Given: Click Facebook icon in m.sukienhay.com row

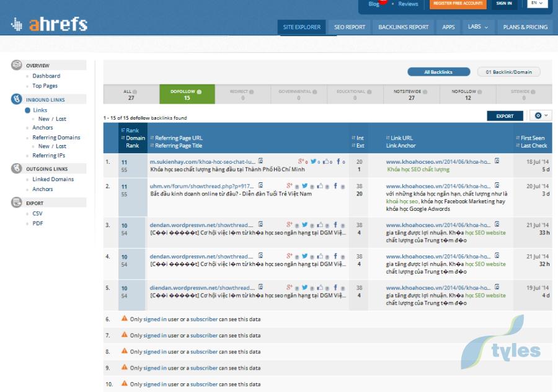Looking at the screenshot, I should click(x=339, y=161).
